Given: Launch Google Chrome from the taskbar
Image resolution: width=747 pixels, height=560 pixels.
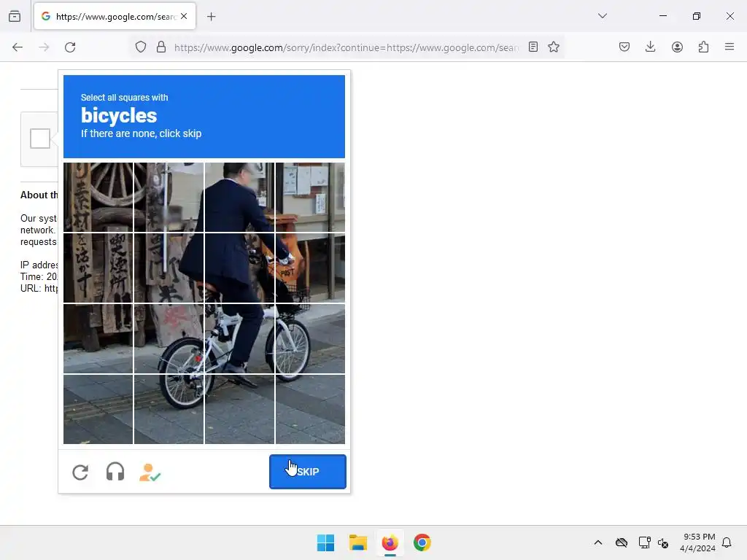Looking at the screenshot, I should click(422, 542).
